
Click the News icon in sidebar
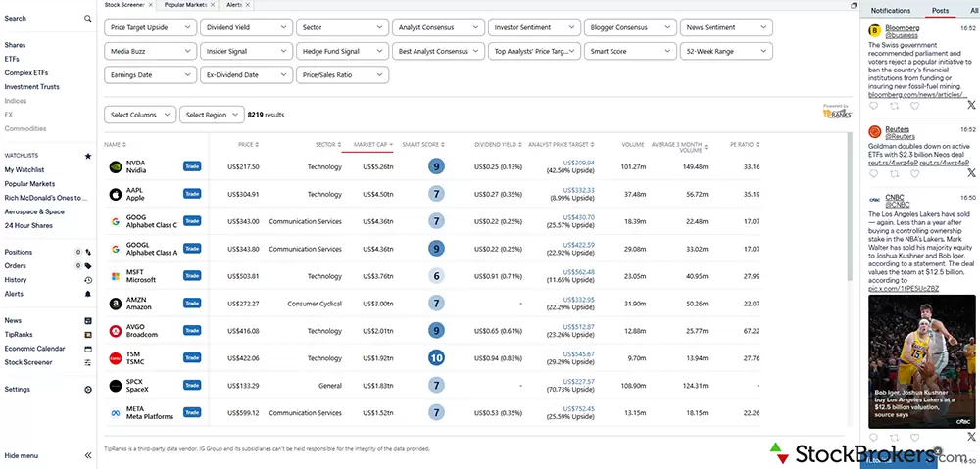click(88, 321)
